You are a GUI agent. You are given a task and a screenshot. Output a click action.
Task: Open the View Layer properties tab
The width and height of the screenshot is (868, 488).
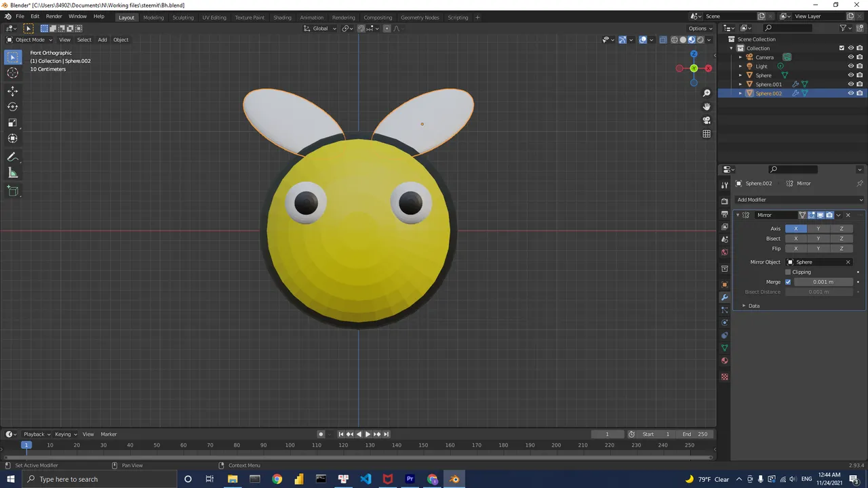[x=724, y=226]
